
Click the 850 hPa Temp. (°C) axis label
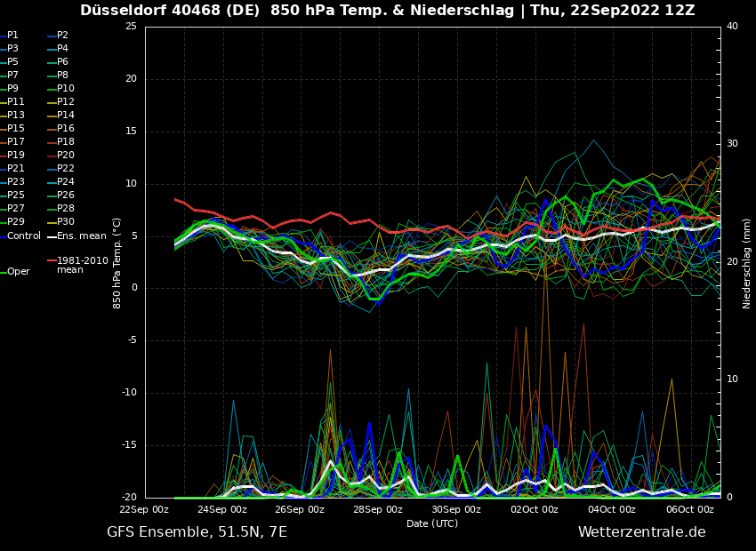coord(117,263)
